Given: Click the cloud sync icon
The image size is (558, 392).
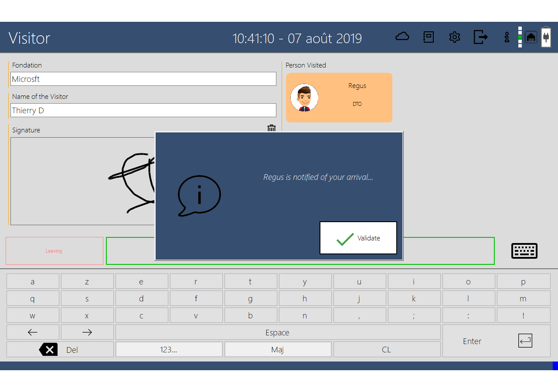Looking at the screenshot, I should click(x=402, y=37).
